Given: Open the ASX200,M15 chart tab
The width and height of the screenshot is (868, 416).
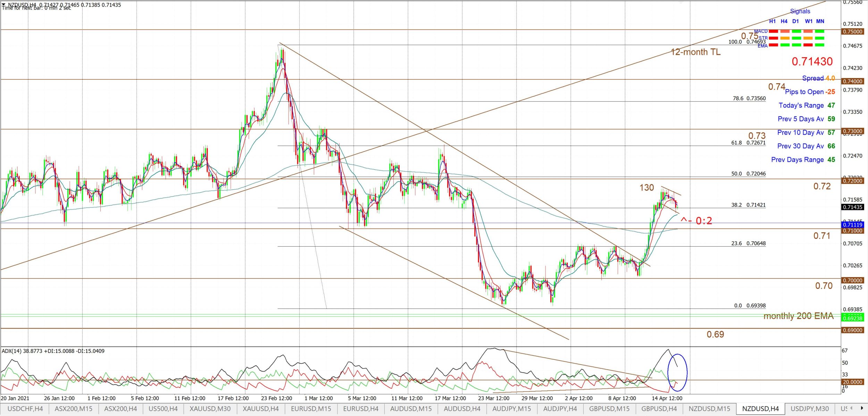Looking at the screenshot, I should [73, 409].
